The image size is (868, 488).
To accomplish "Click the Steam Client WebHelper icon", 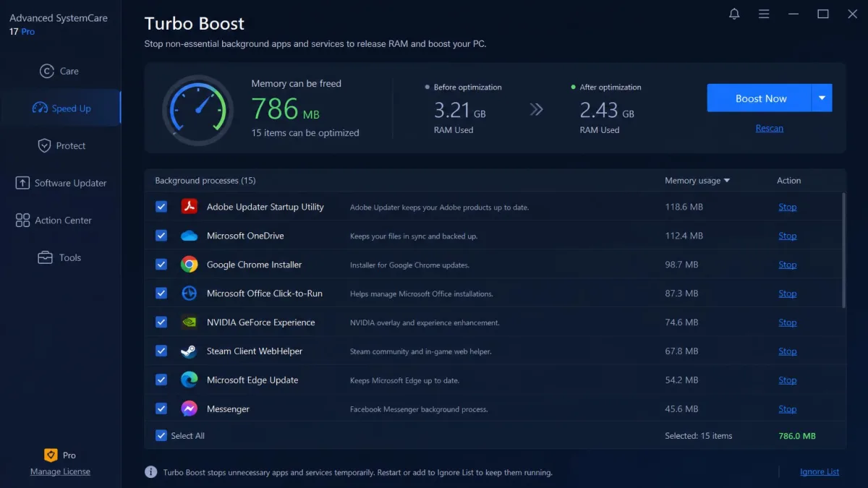I will [x=189, y=351].
